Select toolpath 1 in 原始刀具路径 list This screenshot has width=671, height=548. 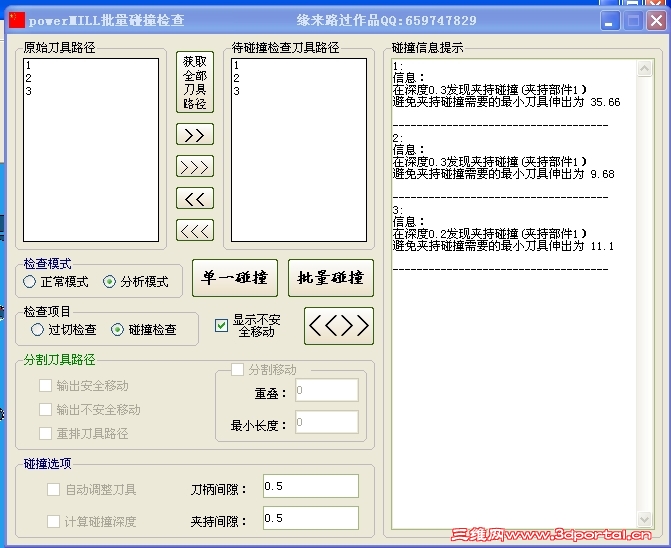[91, 65]
